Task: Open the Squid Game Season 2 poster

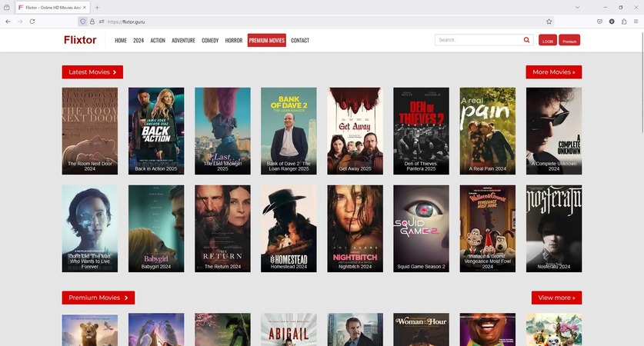Action: pyautogui.click(x=421, y=228)
